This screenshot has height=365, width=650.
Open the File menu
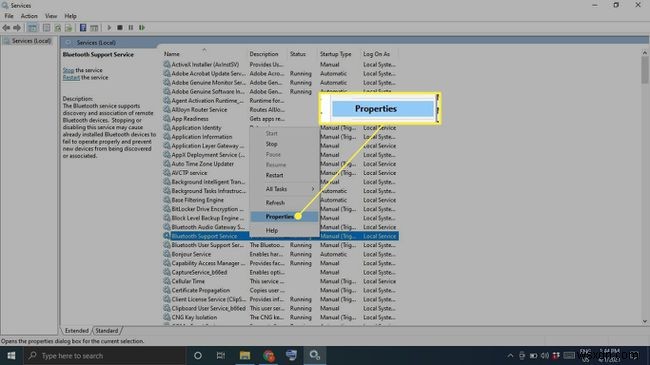pos(9,16)
